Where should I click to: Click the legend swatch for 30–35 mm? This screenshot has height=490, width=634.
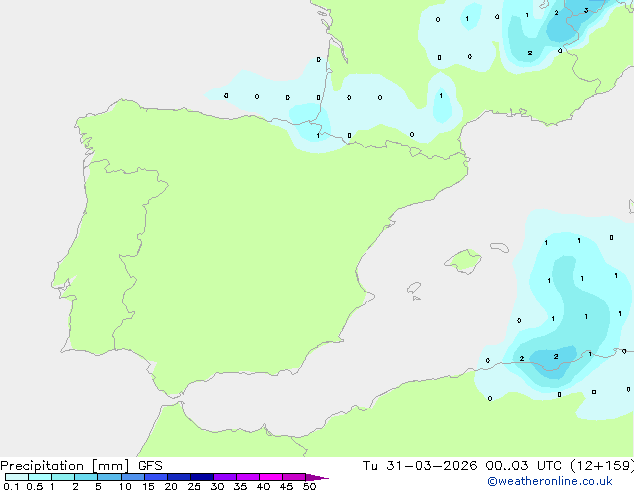pos(225,477)
